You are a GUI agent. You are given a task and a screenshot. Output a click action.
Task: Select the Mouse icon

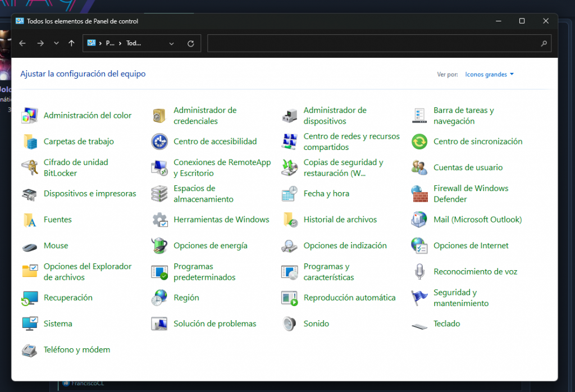tap(29, 246)
